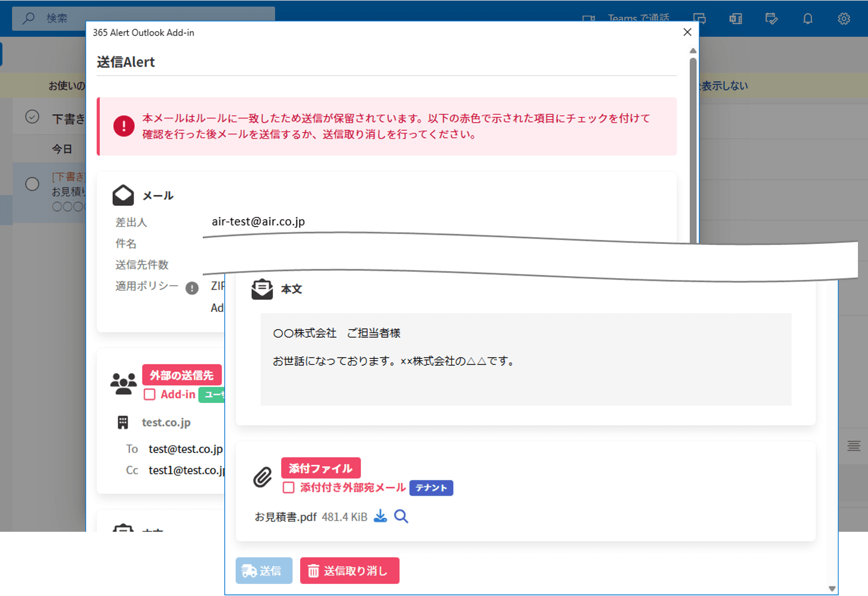Click the 添付ファイル red label
The image size is (868, 596).
[x=321, y=468]
